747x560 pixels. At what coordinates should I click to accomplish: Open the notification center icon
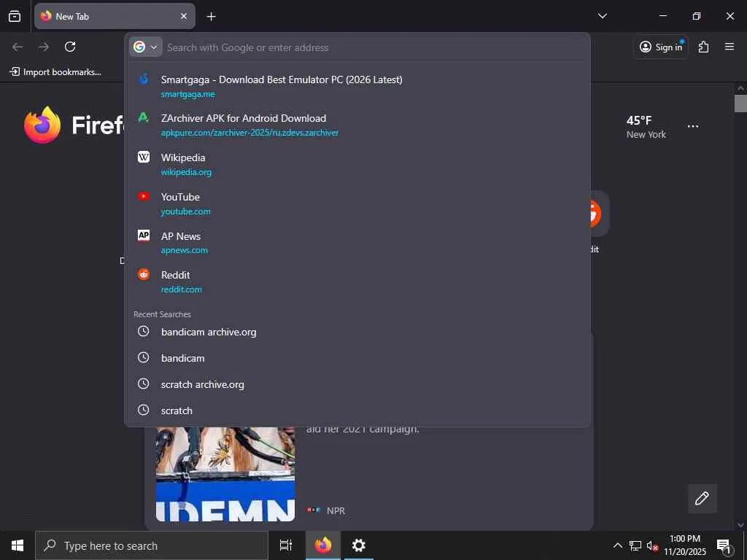724,546
